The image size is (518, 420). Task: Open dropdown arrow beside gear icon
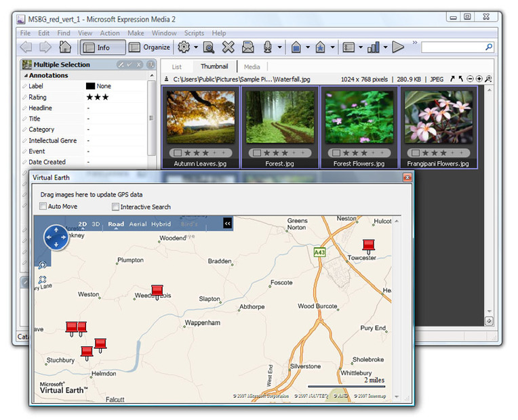(195, 47)
